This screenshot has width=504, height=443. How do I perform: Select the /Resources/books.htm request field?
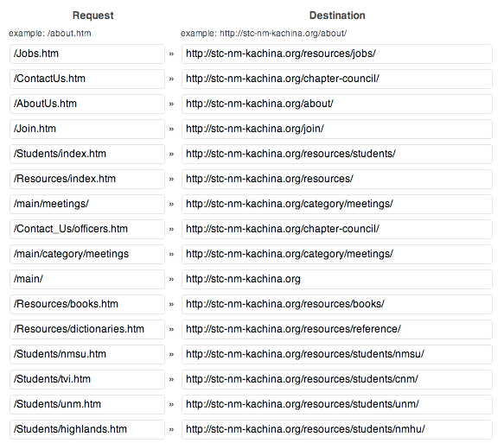point(87,304)
